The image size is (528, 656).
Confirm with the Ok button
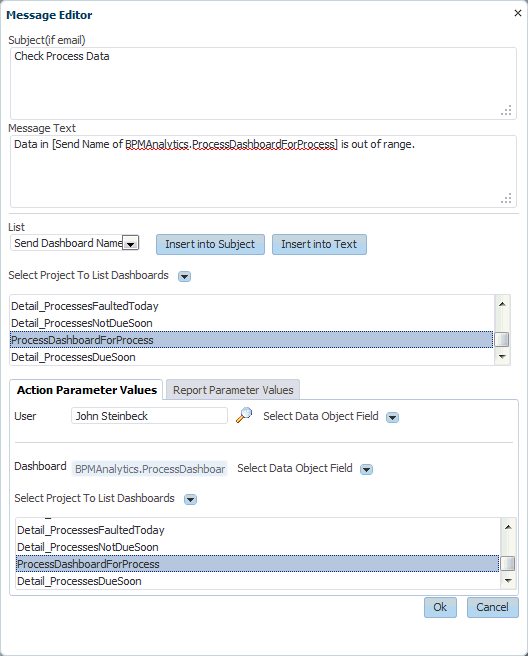tap(440, 607)
